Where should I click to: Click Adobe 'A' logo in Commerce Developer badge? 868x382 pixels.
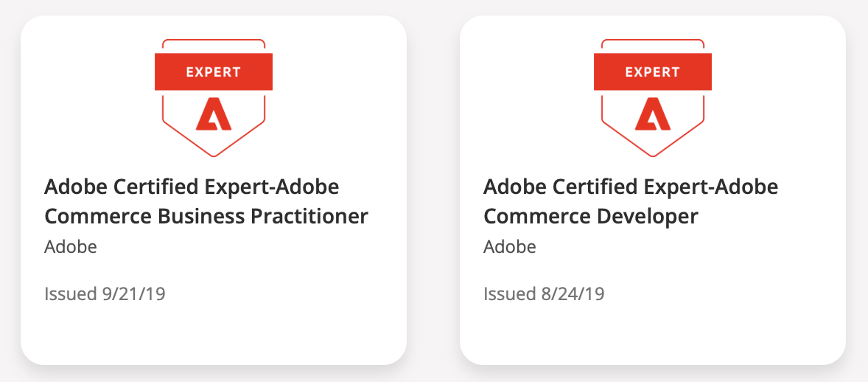click(x=653, y=114)
